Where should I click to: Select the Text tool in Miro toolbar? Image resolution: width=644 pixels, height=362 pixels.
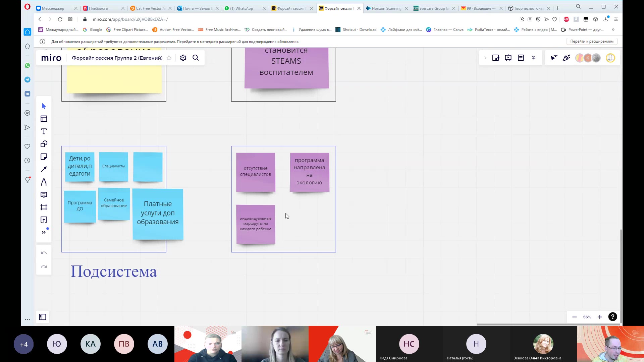[44, 131]
